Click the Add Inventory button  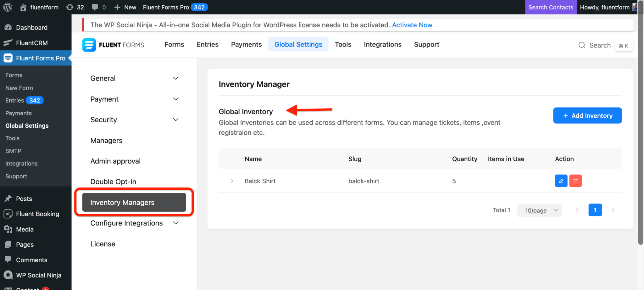click(x=587, y=115)
